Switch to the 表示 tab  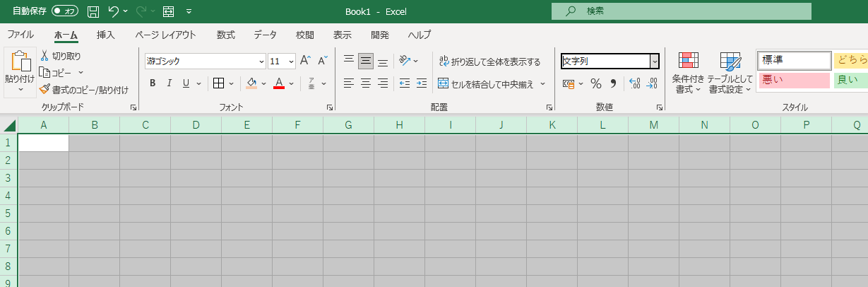(343, 34)
